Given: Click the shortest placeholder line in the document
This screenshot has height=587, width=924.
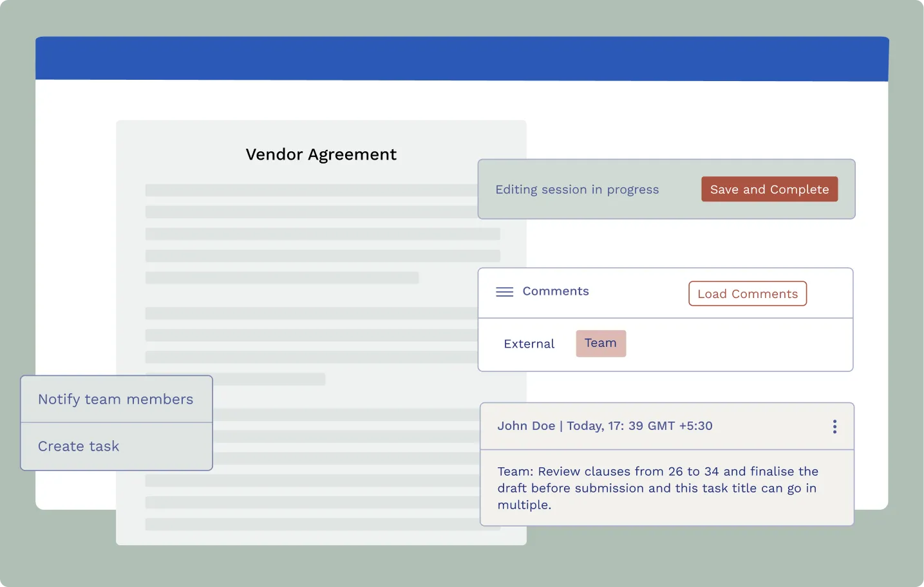Looking at the screenshot, I should [x=234, y=379].
